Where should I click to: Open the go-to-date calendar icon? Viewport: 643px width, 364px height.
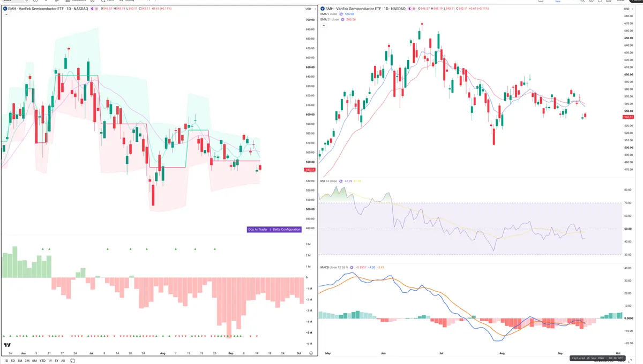pyautogui.click(x=72, y=361)
